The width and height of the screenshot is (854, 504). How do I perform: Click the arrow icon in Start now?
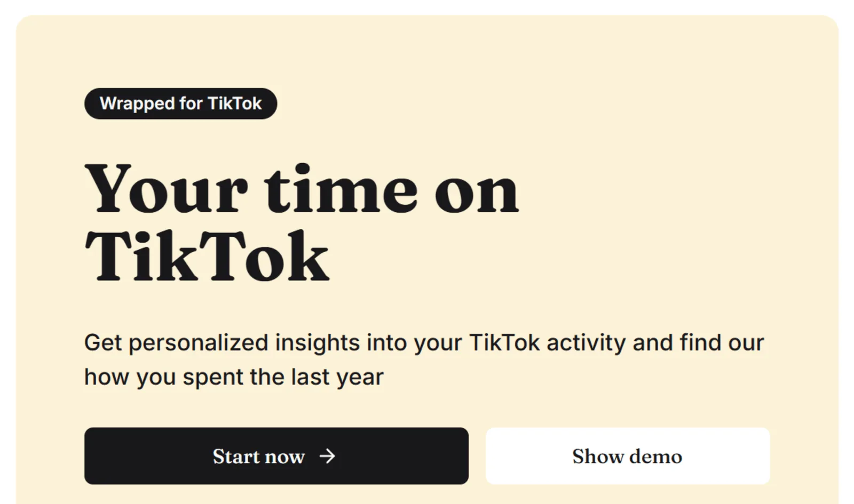click(x=327, y=456)
